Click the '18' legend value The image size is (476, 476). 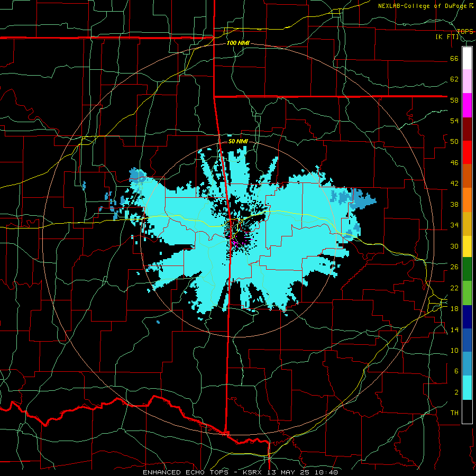tap(454, 309)
